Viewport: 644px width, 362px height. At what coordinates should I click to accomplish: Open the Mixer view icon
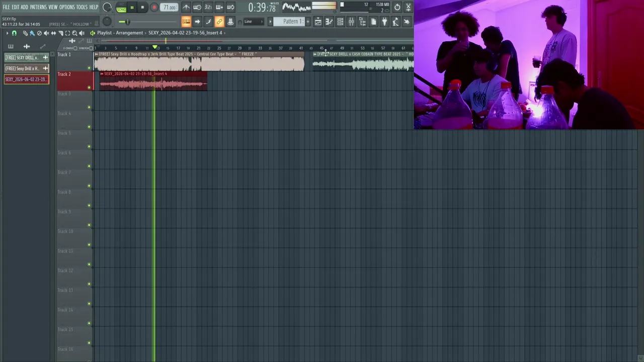coord(351,22)
